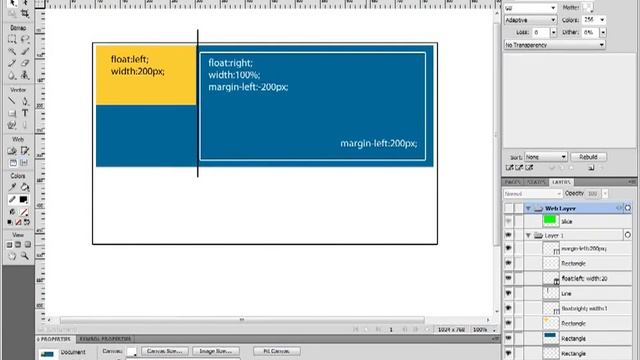Click the Rebuild button

click(x=588, y=157)
